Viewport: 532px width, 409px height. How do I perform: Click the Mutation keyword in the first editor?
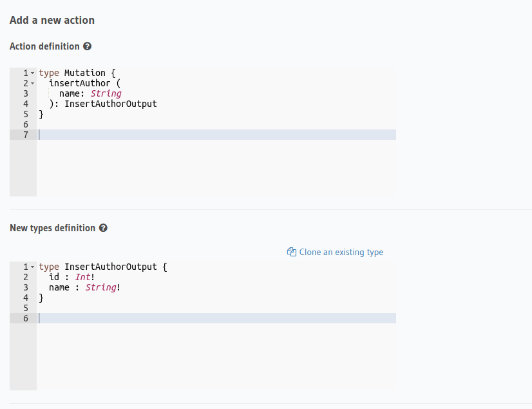[x=84, y=73]
